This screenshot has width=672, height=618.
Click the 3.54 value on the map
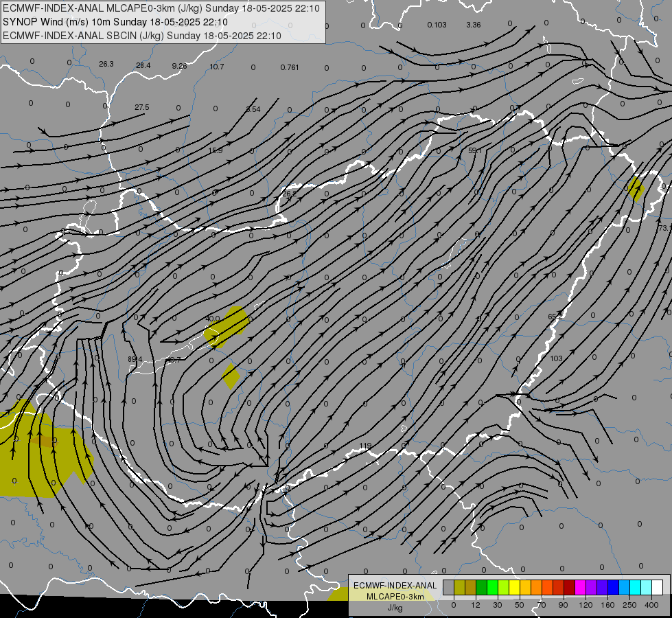253,109
